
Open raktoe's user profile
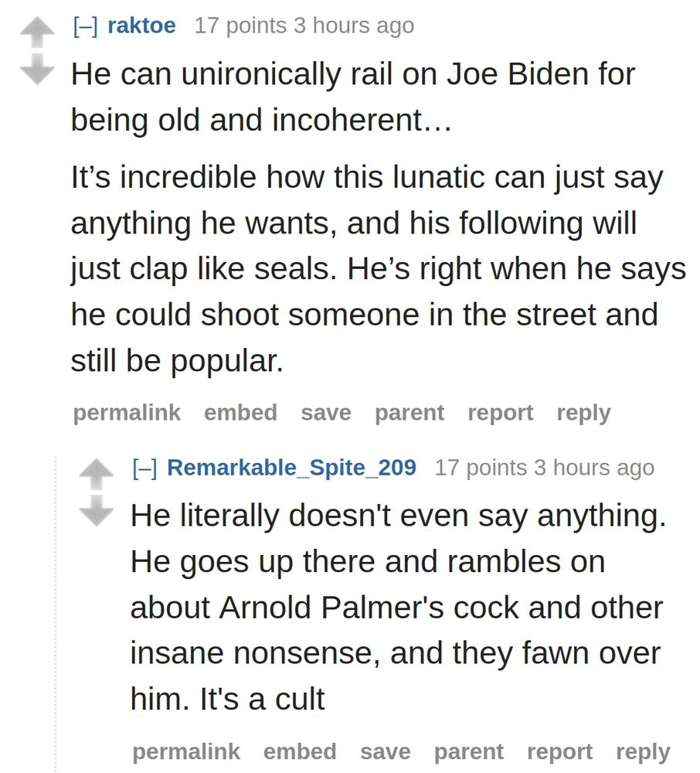click(x=141, y=26)
